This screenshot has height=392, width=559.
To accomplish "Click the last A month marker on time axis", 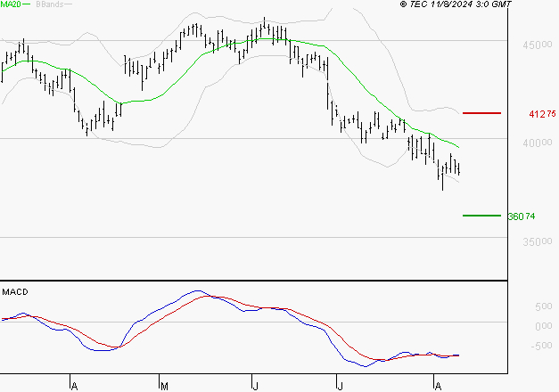I will pyautogui.click(x=438, y=387).
